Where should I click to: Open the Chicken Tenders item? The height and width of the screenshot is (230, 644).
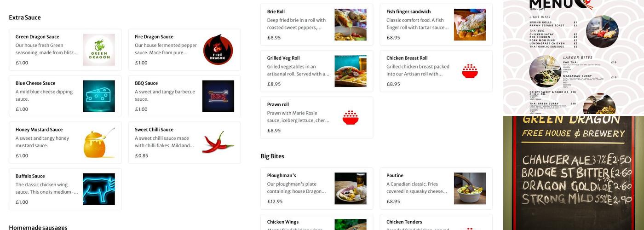436,222
